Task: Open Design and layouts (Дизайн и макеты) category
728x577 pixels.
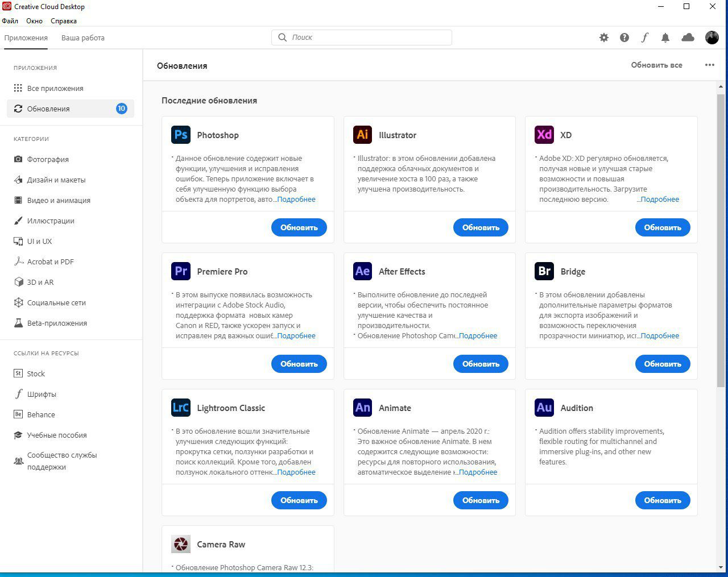Action: 71,180
